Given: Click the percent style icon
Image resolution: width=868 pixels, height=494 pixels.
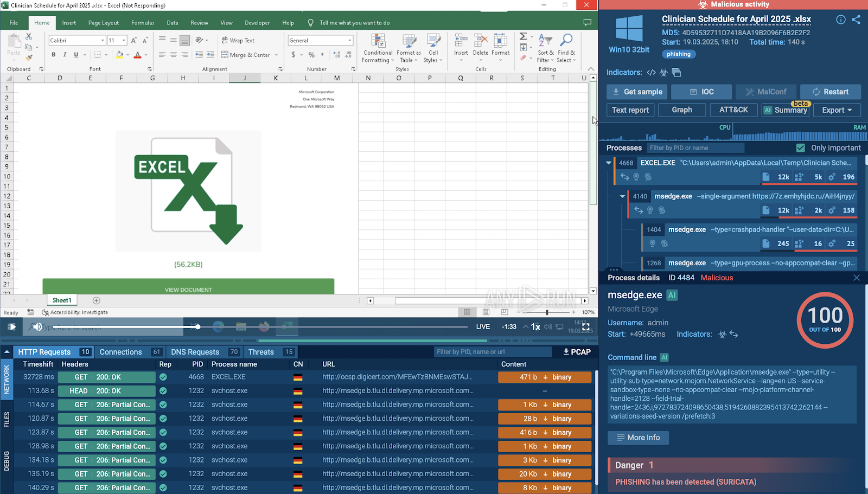Looking at the screenshot, I should [311, 55].
